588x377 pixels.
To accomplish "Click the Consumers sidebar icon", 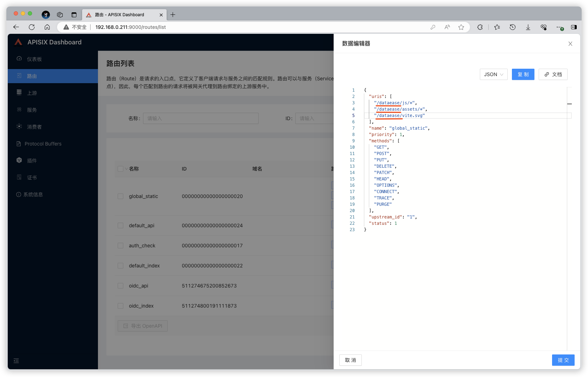I will coord(19,126).
